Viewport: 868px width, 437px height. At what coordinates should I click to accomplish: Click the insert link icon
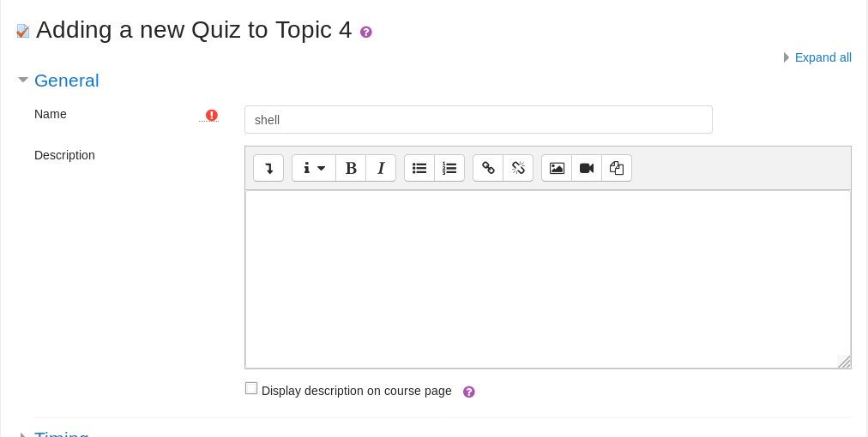[x=488, y=168]
